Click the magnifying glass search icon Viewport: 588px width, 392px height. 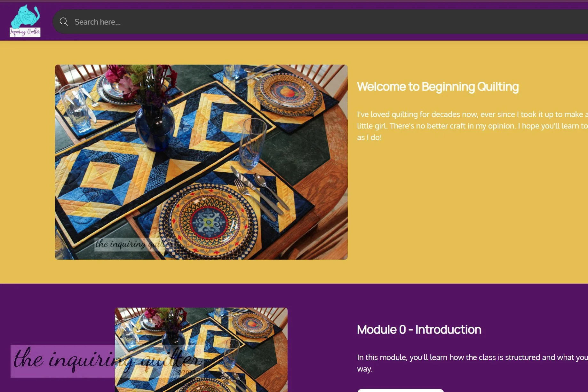(x=64, y=22)
